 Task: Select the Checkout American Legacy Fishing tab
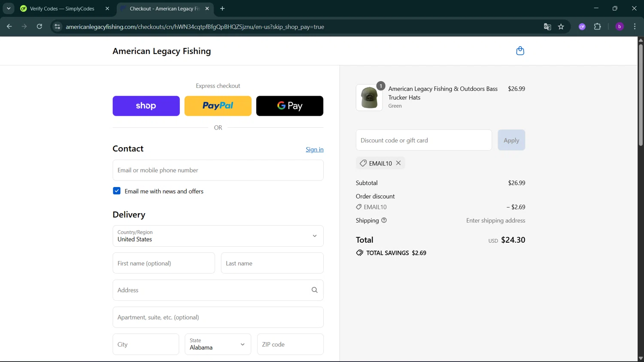pyautogui.click(x=165, y=9)
